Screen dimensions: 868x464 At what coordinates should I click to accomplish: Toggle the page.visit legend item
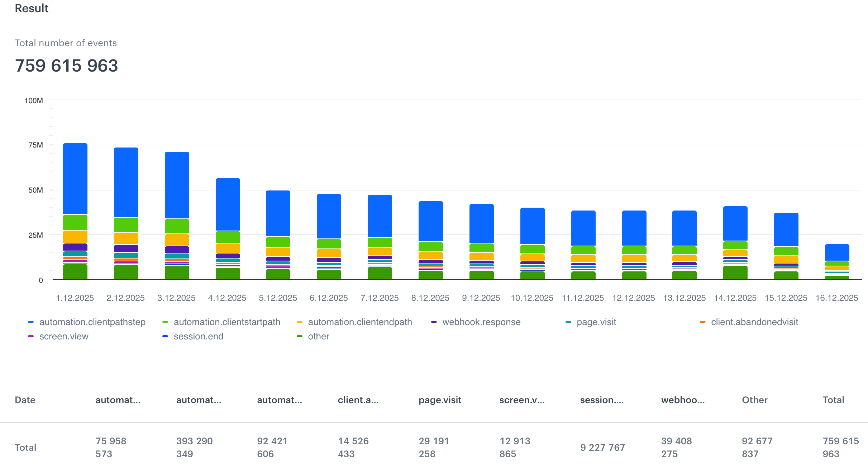[x=596, y=322]
